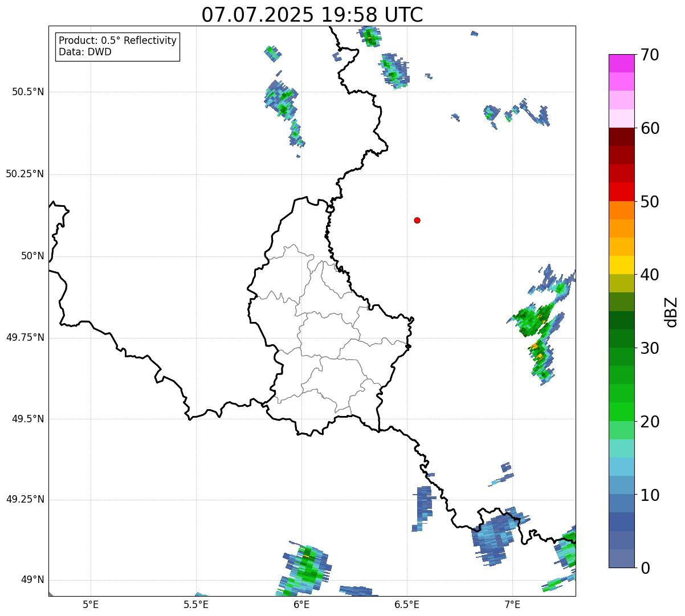Click the latitude label "49.5°N"

(x=27, y=419)
